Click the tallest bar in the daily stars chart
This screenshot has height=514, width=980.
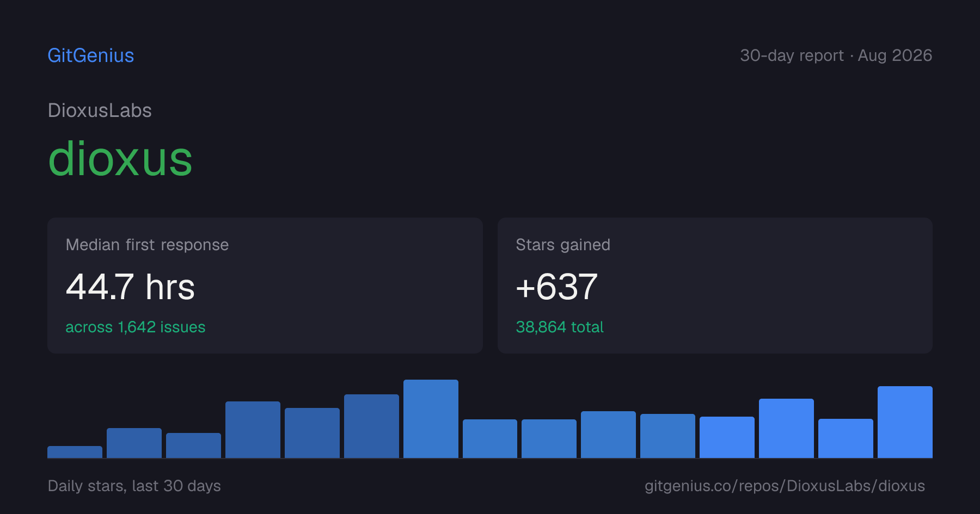coord(431,419)
